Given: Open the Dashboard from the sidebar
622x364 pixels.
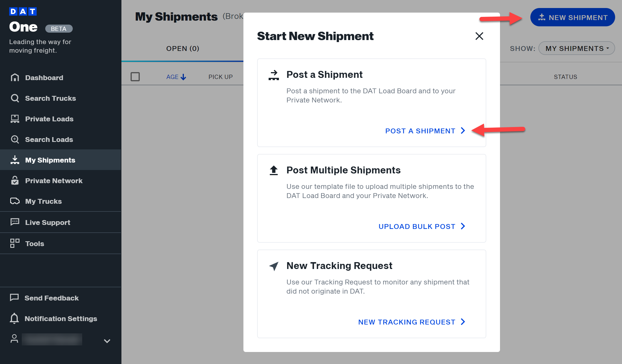Looking at the screenshot, I should tap(44, 78).
